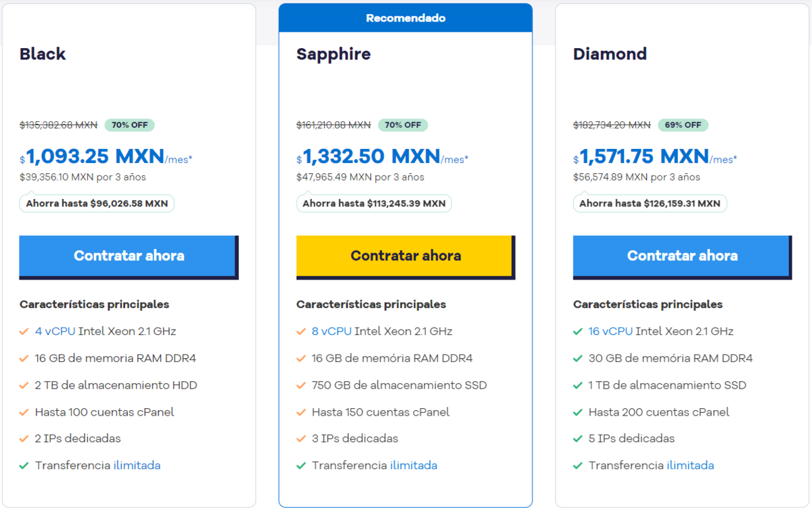Click the crossed-out $161,210.88 MXN price
The image size is (812, 509).
[334, 125]
